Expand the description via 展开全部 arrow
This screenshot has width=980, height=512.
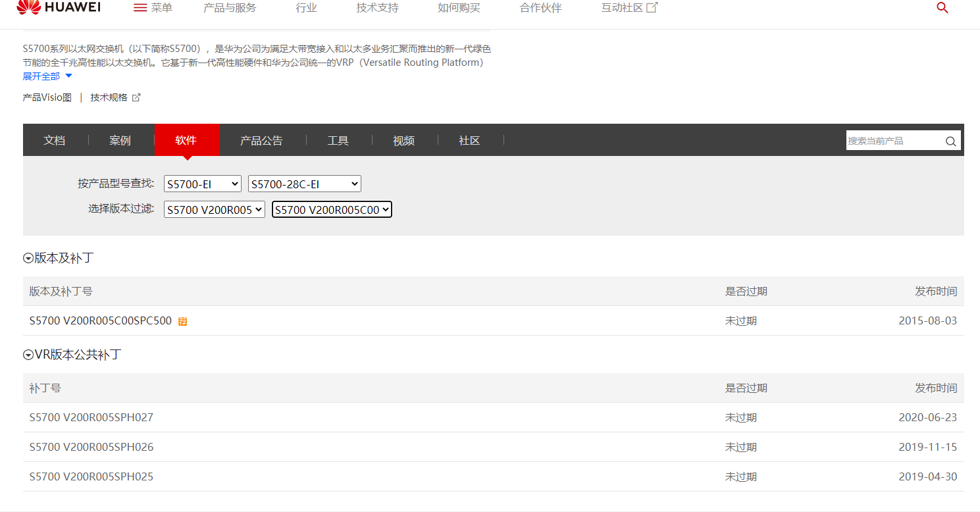click(70, 76)
